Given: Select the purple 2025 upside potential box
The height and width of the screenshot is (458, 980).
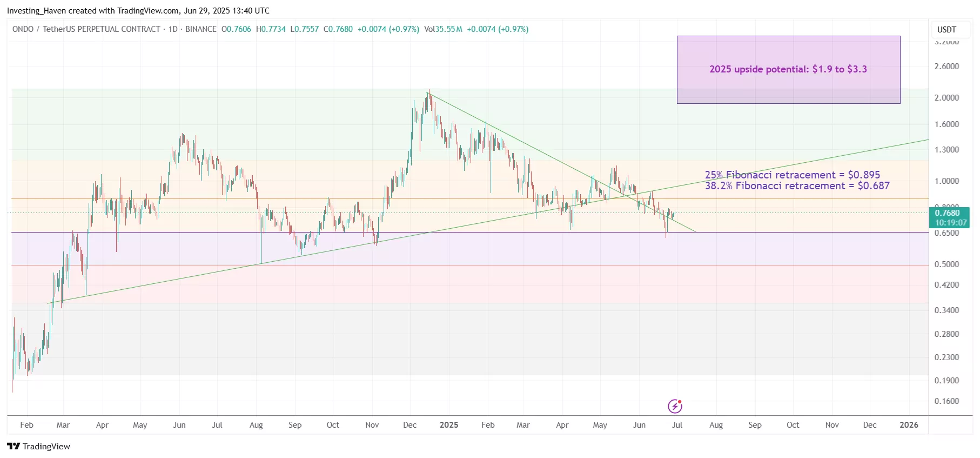Looking at the screenshot, I should 788,70.
